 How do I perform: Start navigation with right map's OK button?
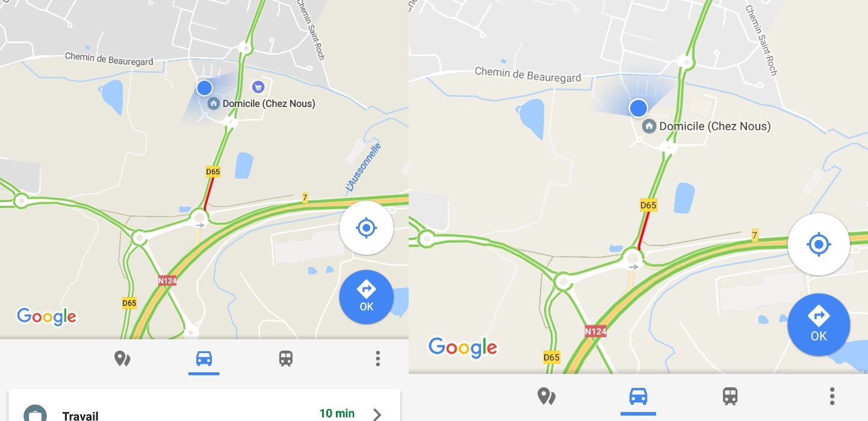819,325
